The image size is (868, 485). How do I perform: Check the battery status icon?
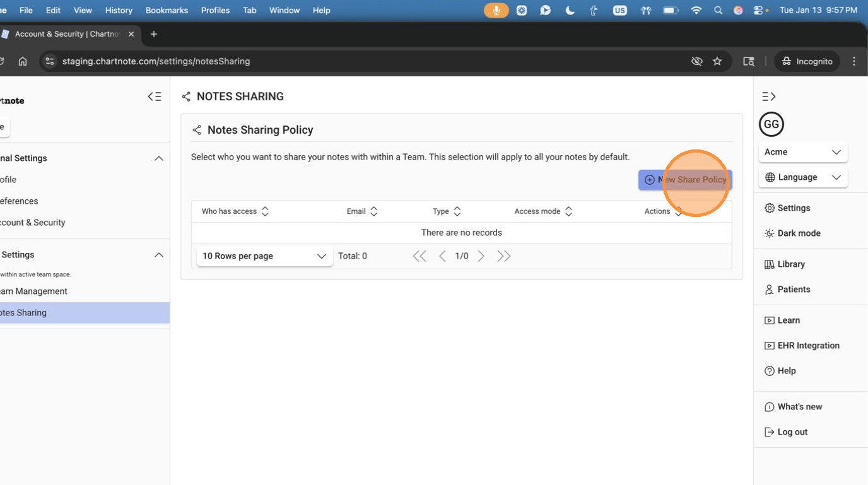pyautogui.click(x=671, y=10)
